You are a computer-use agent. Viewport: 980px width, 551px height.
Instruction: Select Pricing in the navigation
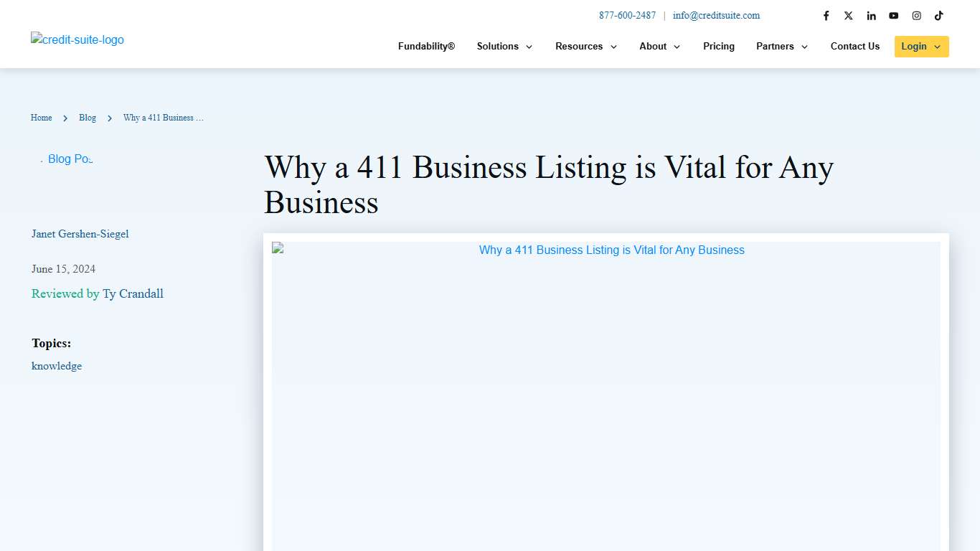718,46
